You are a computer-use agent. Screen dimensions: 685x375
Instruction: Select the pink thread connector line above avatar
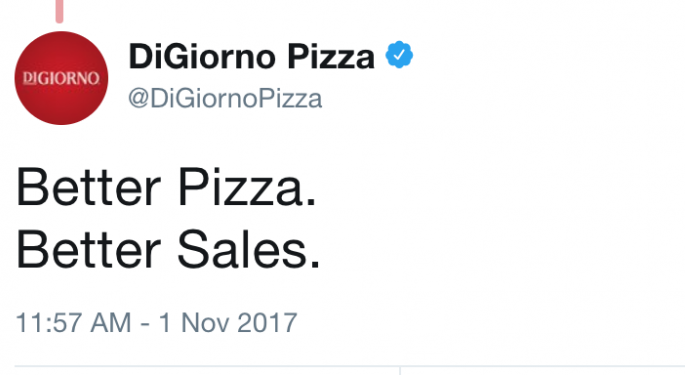(x=59, y=11)
